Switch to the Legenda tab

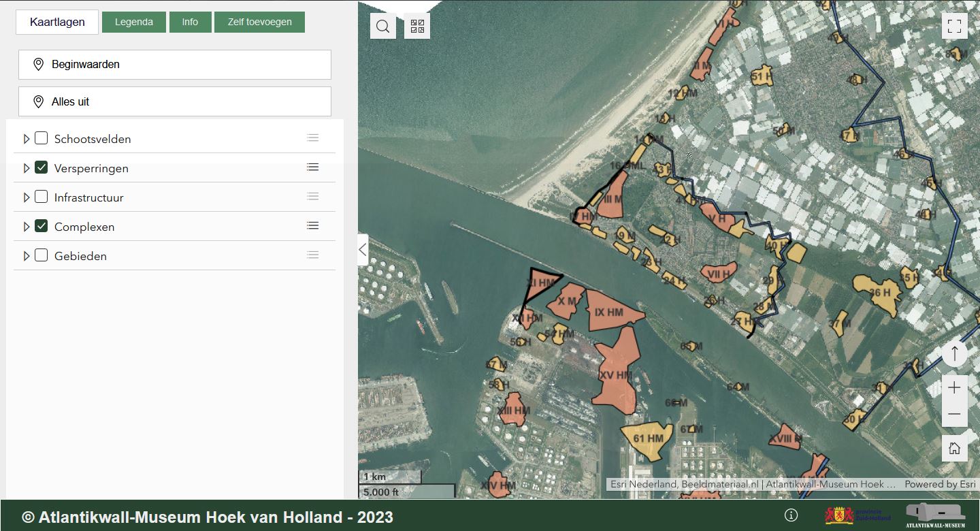pyautogui.click(x=133, y=22)
